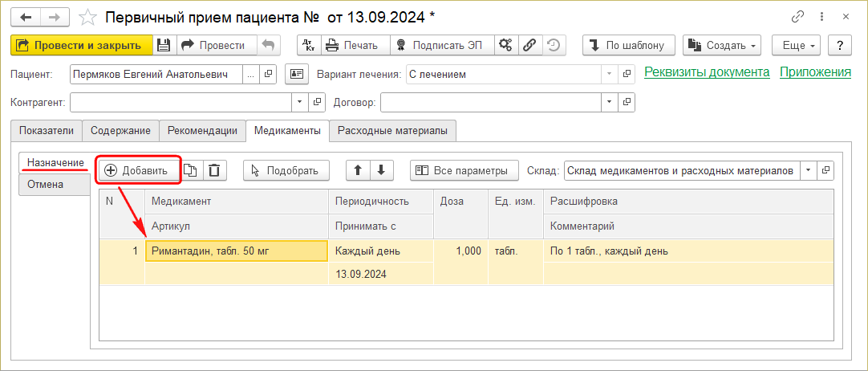The height and width of the screenshot is (371, 868).
Task: Open the Расходные материалы tab
Action: pos(393,130)
